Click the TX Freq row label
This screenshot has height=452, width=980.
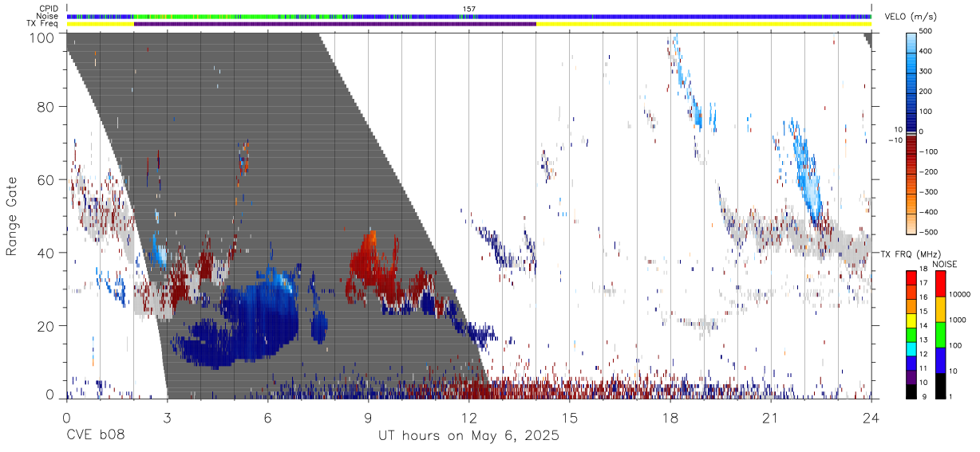(43, 24)
